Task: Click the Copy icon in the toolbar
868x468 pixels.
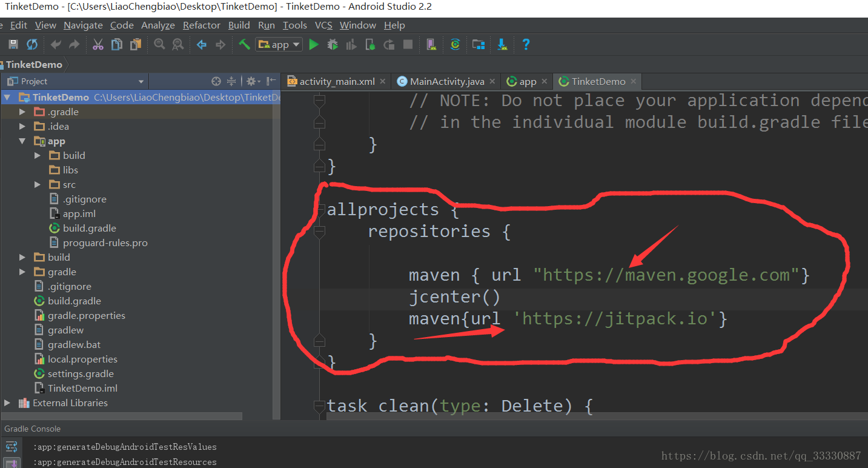Action: tap(117, 44)
